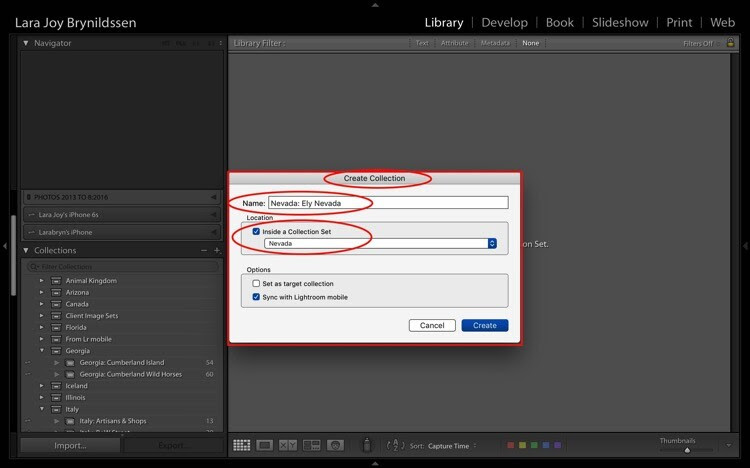Viewport: 750px width, 468px height.
Task: Click the Create button
Action: (485, 325)
